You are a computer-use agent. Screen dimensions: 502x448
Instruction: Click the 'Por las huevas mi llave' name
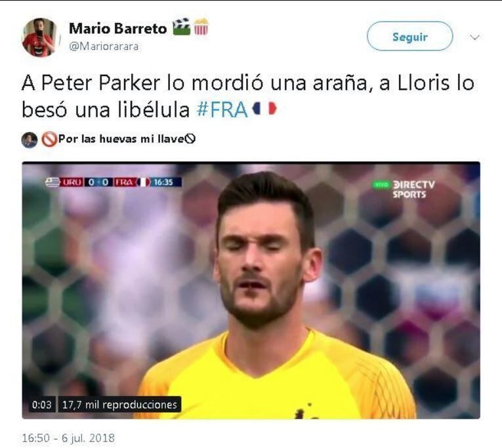pos(121,139)
